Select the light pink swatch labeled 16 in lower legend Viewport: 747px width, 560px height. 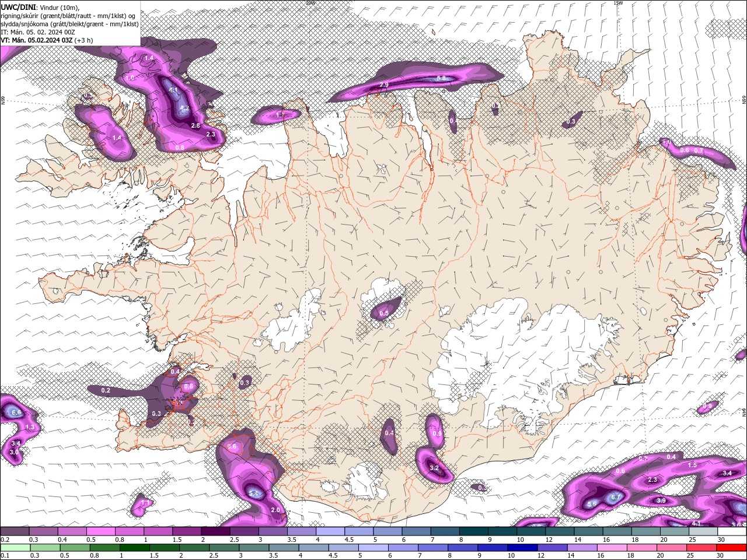coord(613,548)
